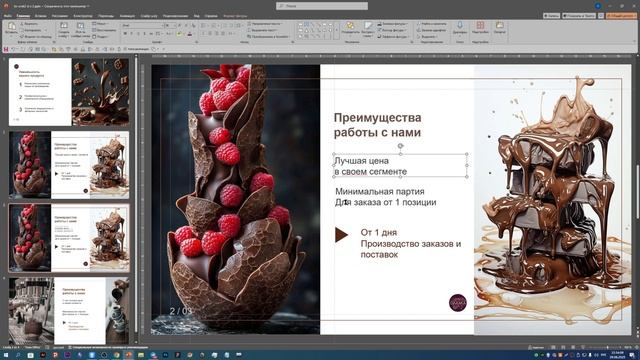Switch to the Формат фигуры tab
The height and width of the screenshot is (360, 640).
tap(235, 16)
